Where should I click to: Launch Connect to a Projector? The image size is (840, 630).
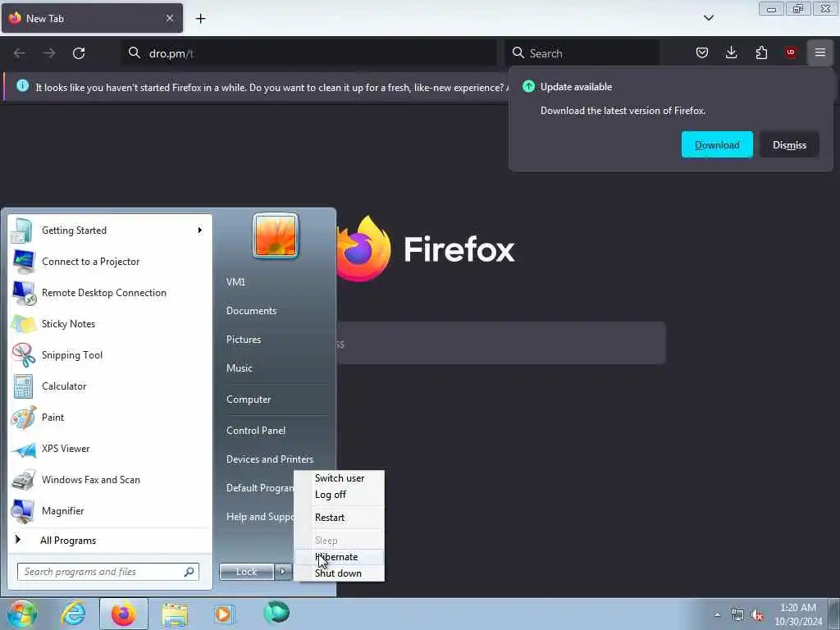[x=110, y=262]
